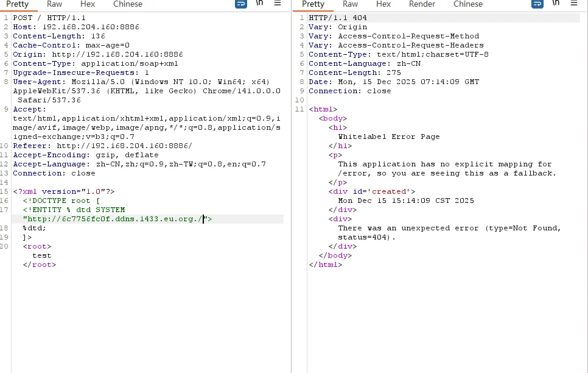Screen dimensions: 588x373
Task: Select the response Pretty tab
Action: point(313,4)
